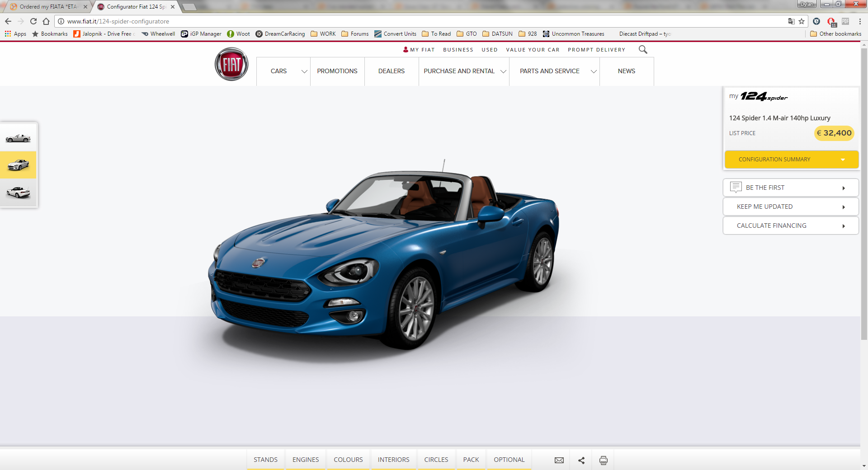Open the Uncommon Treasures bookmark
This screenshot has width=868, height=470.
coord(574,34)
